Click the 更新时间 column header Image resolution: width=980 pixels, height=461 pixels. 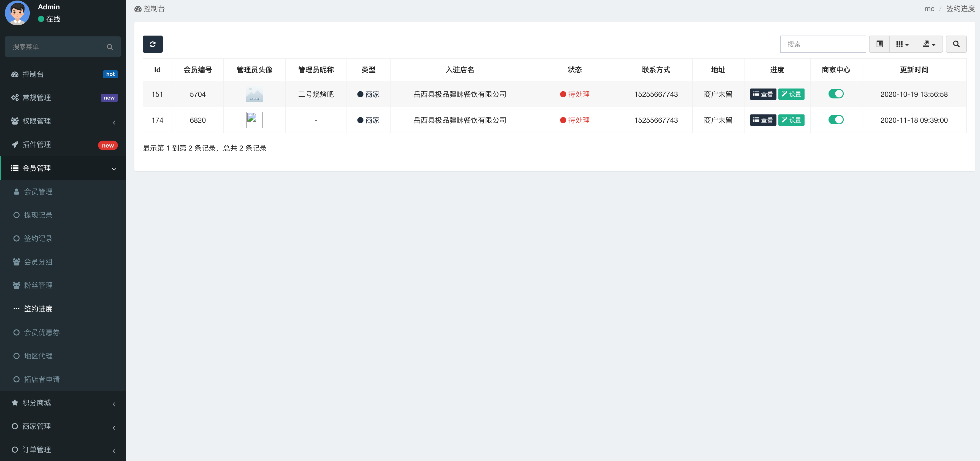914,70
